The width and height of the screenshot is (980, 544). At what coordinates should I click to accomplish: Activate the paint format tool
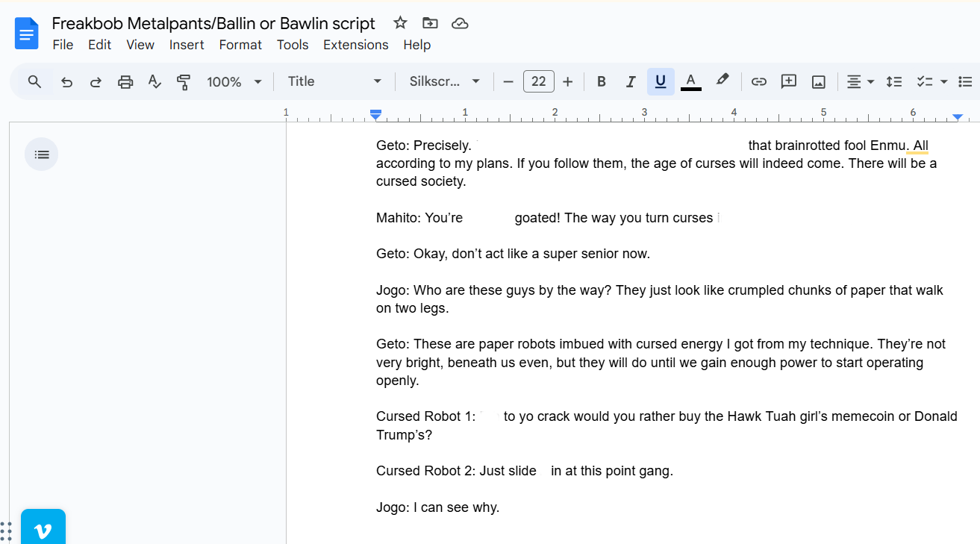pos(184,82)
